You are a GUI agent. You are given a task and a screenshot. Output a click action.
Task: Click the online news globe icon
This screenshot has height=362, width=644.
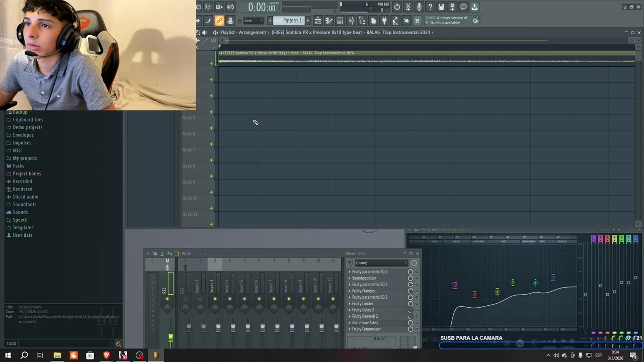click(x=475, y=21)
